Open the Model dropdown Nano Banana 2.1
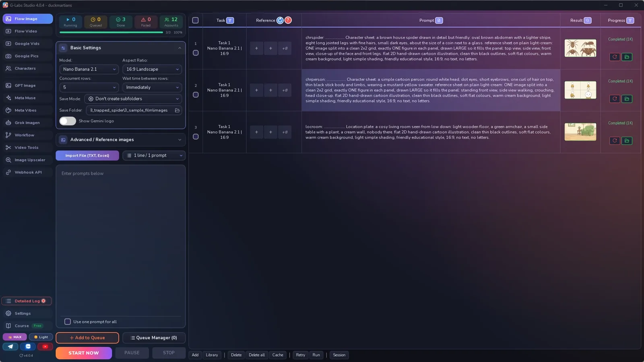Viewport: 644px width, 362px height. (89, 69)
